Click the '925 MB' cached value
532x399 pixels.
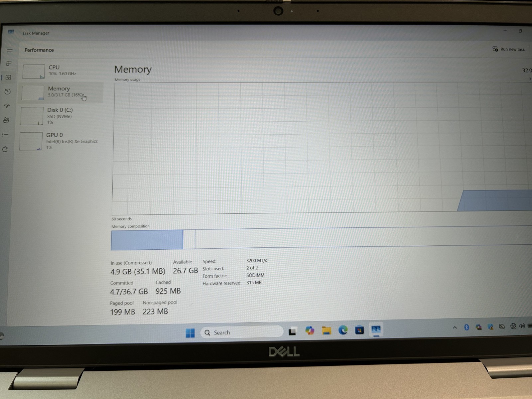tap(168, 291)
